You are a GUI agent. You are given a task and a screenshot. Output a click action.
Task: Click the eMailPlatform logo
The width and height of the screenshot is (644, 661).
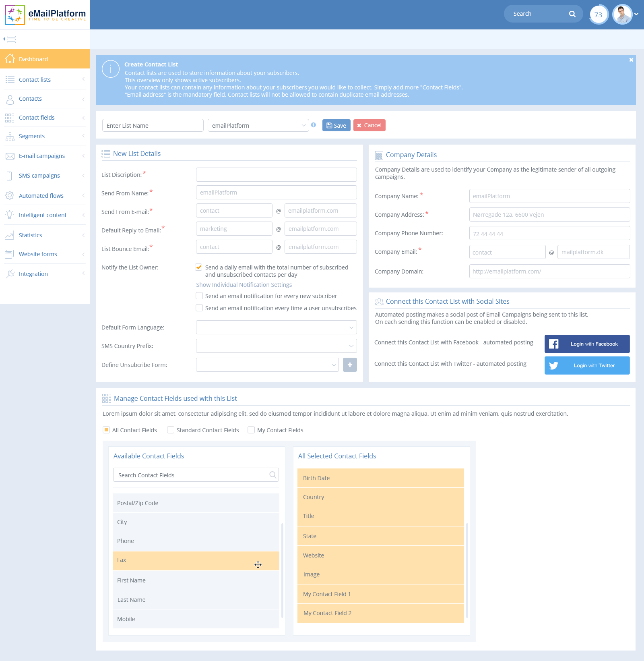45,15
